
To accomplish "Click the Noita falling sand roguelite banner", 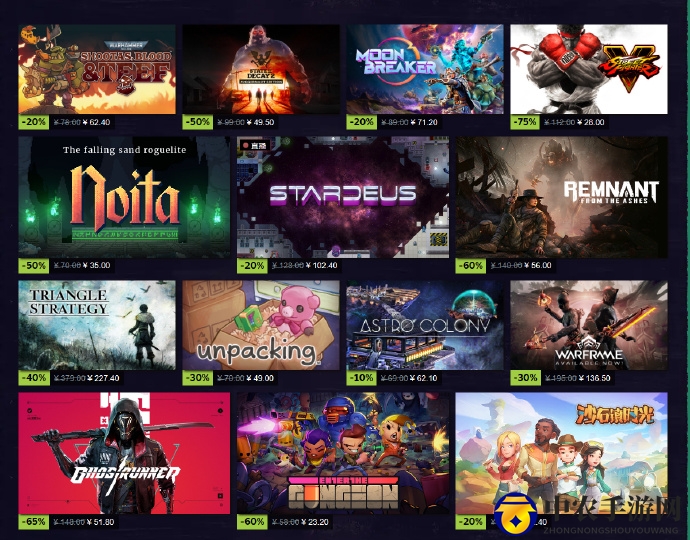I will click(124, 197).
